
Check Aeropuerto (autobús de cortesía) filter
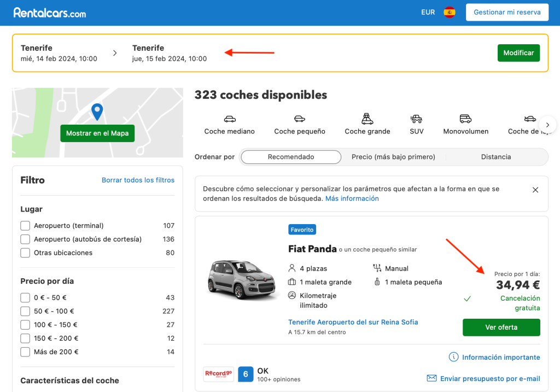tap(25, 239)
